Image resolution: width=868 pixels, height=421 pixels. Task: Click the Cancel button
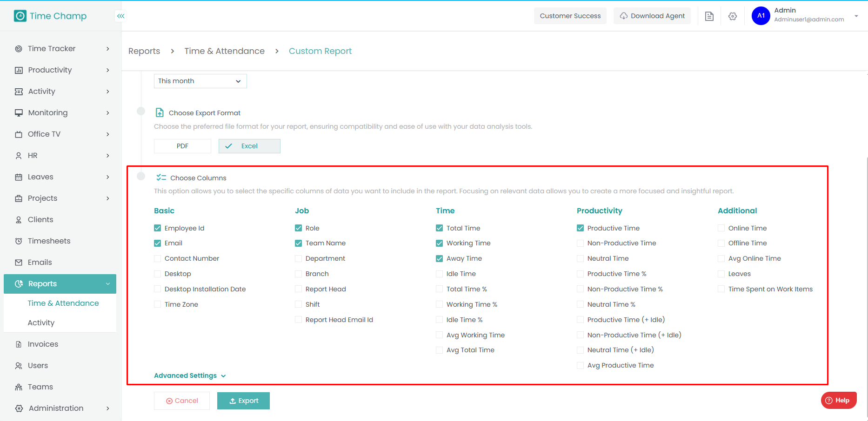pyautogui.click(x=182, y=401)
